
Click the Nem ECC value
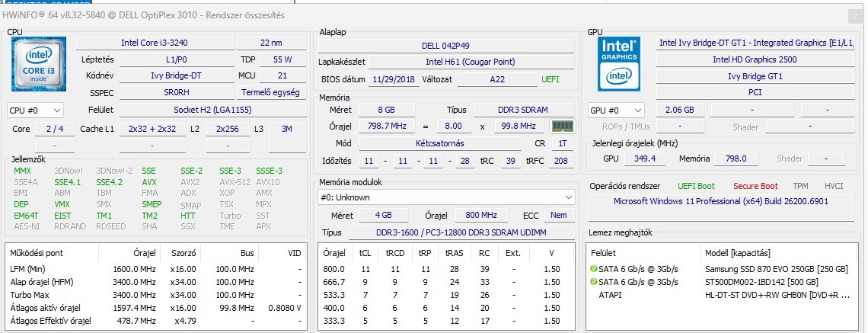559,215
